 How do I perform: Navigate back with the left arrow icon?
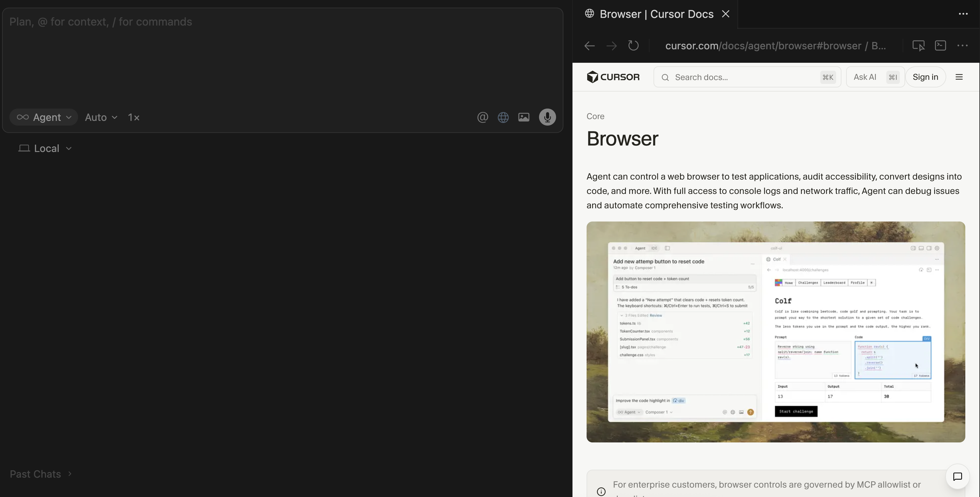(x=589, y=46)
